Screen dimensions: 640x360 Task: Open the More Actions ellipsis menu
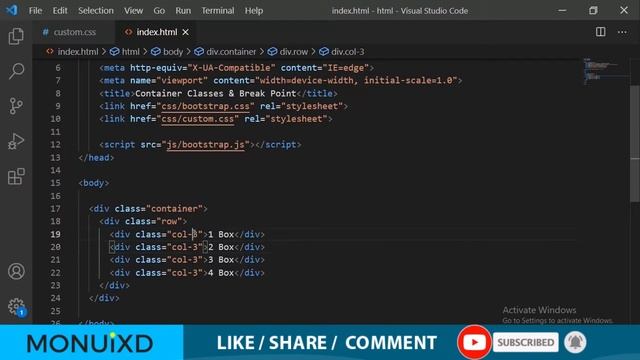(x=622, y=32)
